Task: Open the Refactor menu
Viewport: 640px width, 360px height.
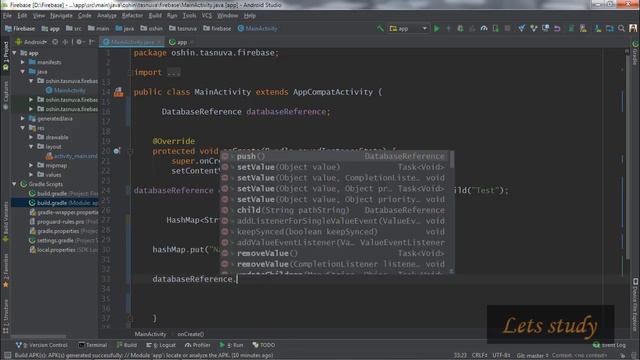Action: 132,16
